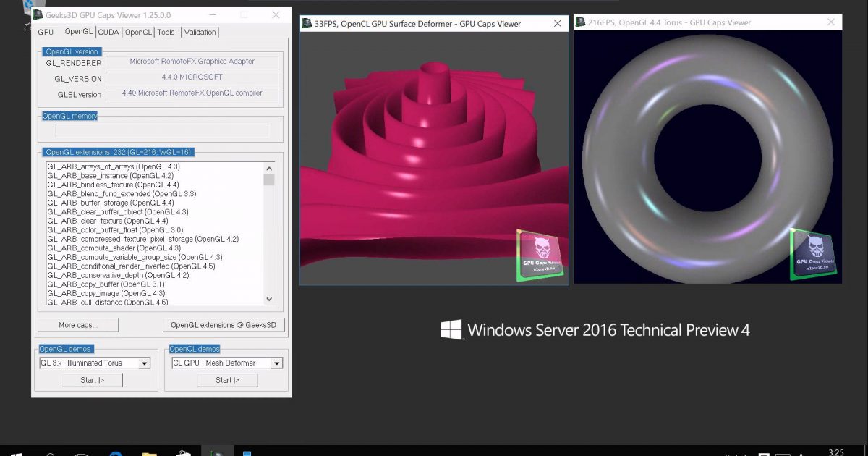Click the GL_RENDERER value field
This screenshot has width=868, height=456.
tap(192, 62)
